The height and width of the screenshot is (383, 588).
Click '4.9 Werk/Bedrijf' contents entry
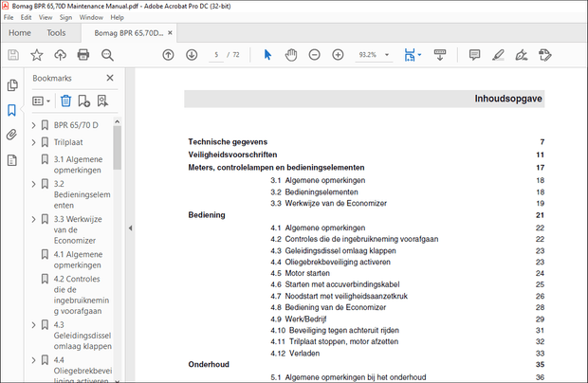pos(299,319)
